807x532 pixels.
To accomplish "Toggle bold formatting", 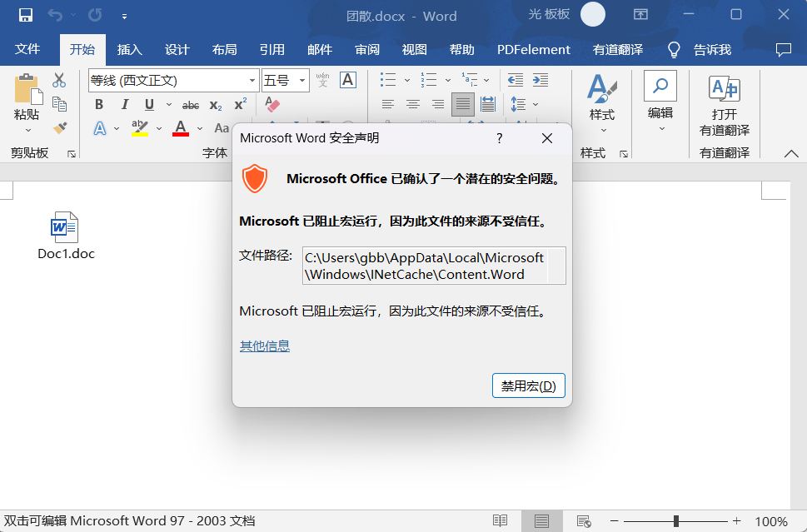I will (x=99, y=104).
